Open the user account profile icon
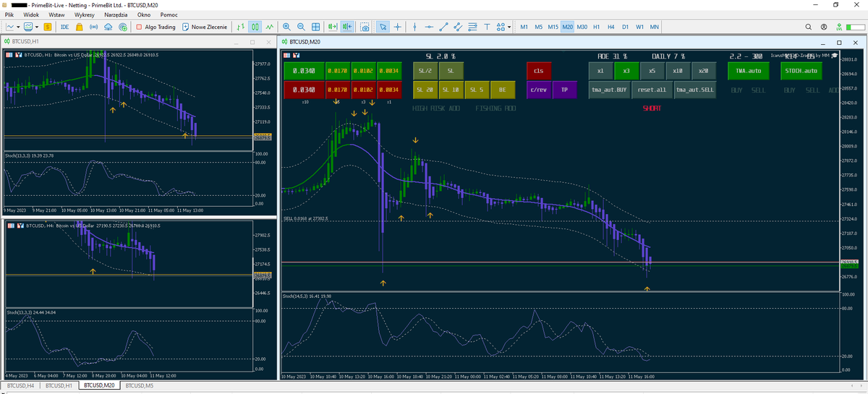Screen dimensions: 868x394 click(825, 27)
